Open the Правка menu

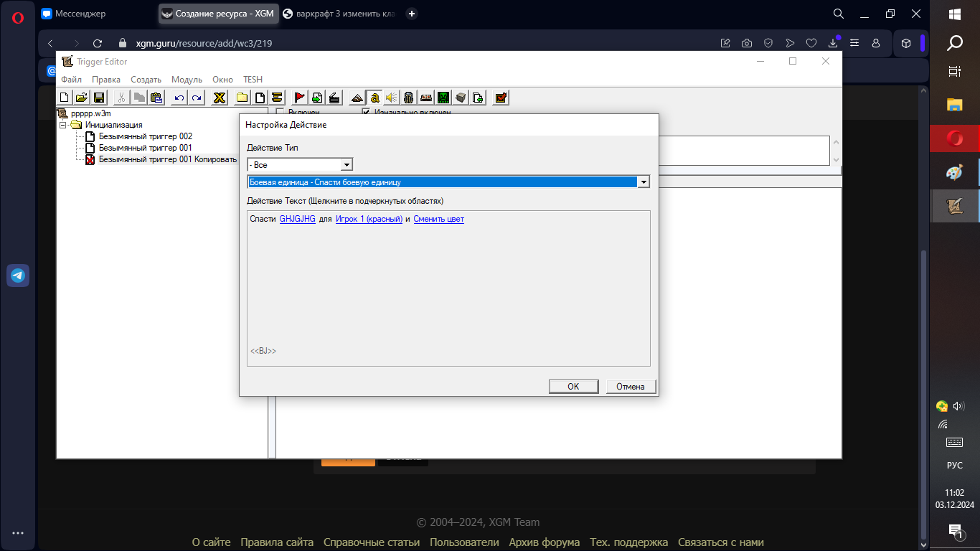point(106,80)
